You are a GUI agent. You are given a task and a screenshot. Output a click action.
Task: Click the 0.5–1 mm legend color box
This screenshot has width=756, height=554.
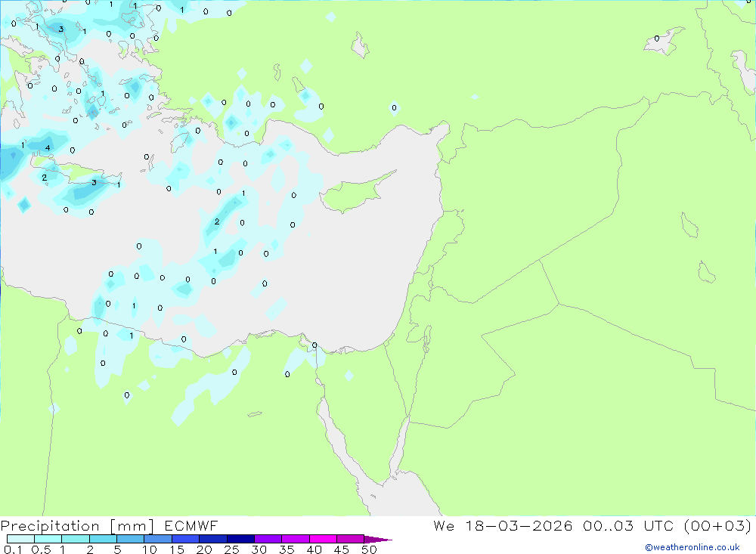48,539
